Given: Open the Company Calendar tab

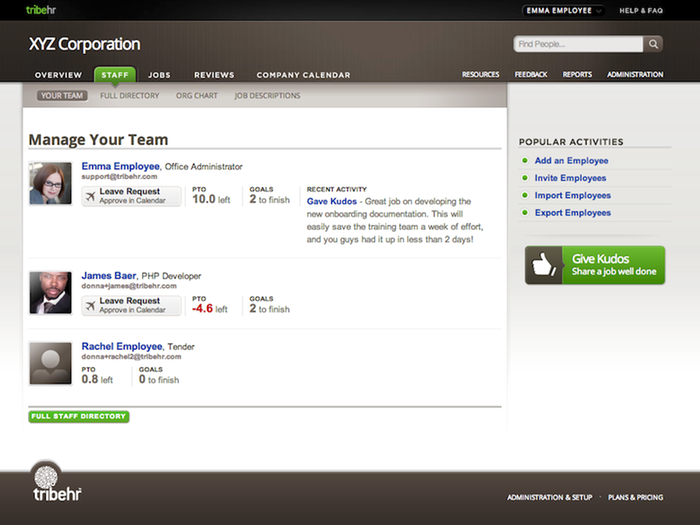Looking at the screenshot, I should point(303,75).
